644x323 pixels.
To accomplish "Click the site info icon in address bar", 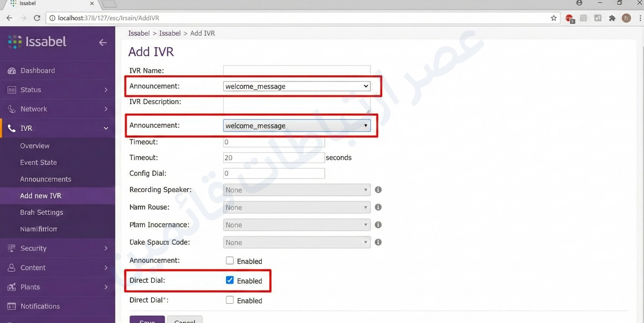I will (52, 18).
